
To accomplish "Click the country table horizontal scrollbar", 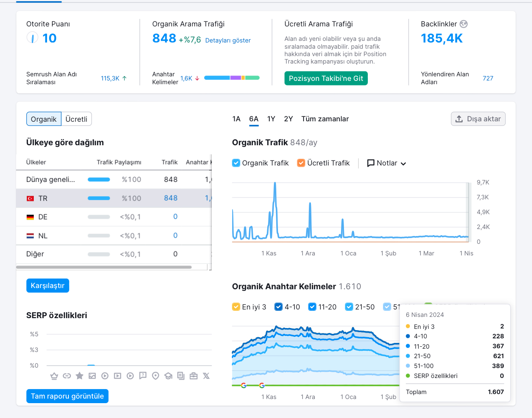I will tap(104, 267).
